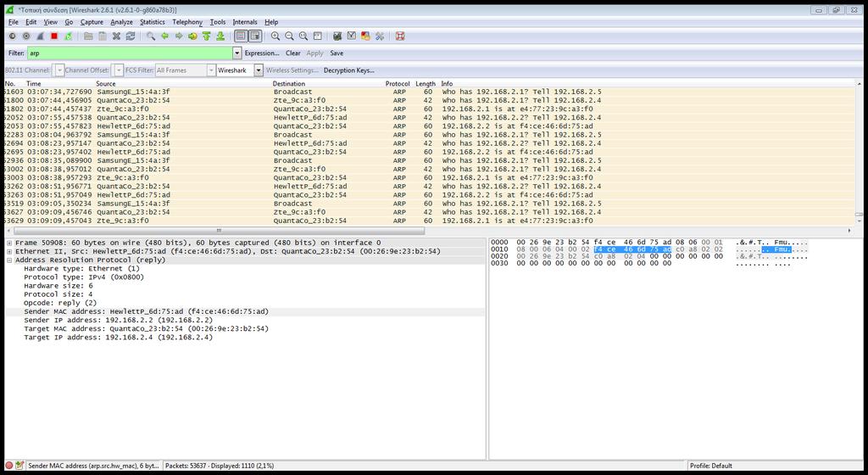Select hex dump row 0020
The image size is (868, 475).
[x=648, y=256]
